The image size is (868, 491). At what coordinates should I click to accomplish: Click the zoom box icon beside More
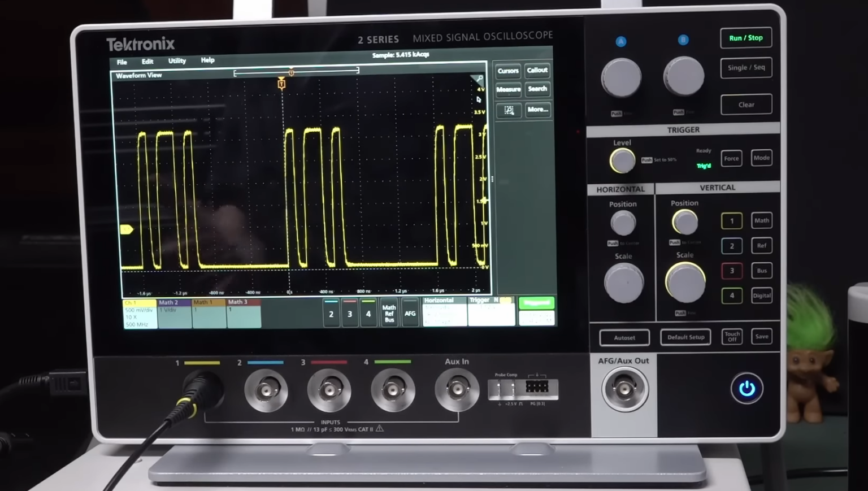coord(508,110)
